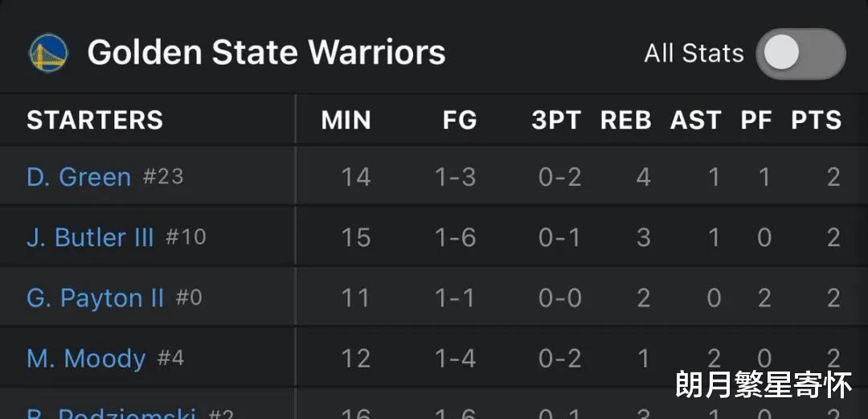Select G. Payton II player name
Viewport: 868px width, 419px height.
tap(95, 298)
